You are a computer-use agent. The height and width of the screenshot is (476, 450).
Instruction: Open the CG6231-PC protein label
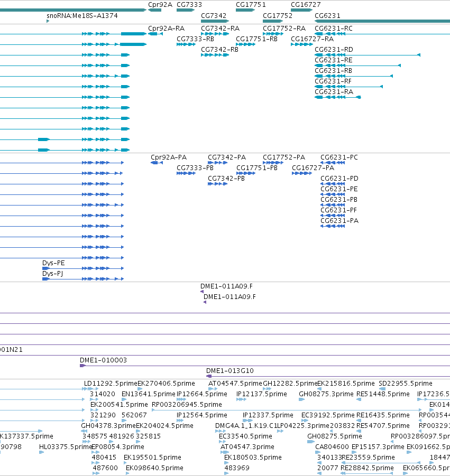339,157
